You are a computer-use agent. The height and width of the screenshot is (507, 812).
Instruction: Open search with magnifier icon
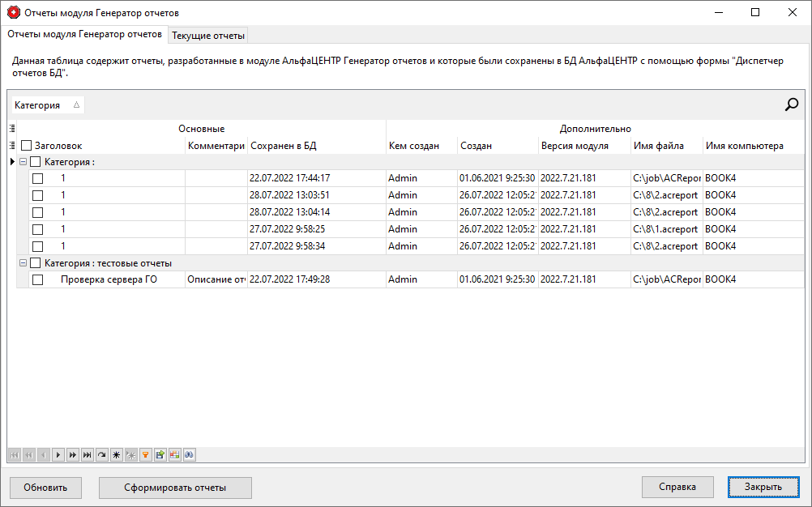791,105
